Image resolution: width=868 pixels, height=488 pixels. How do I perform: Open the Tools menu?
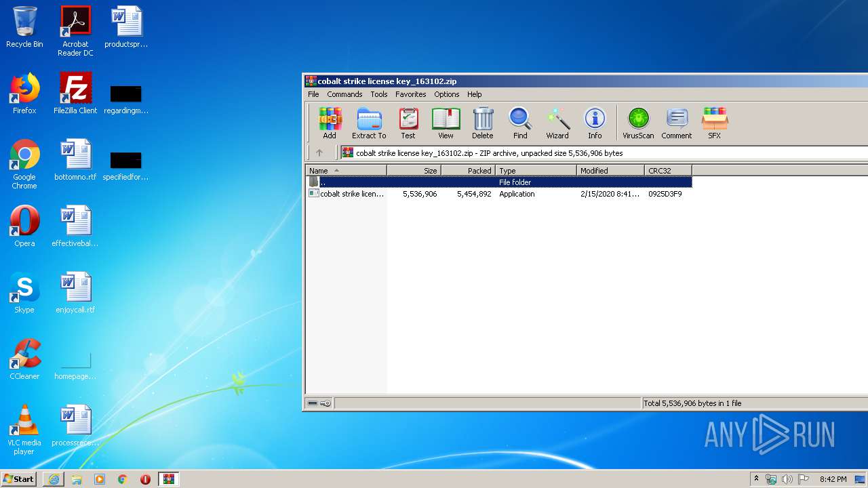click(379, 94)
